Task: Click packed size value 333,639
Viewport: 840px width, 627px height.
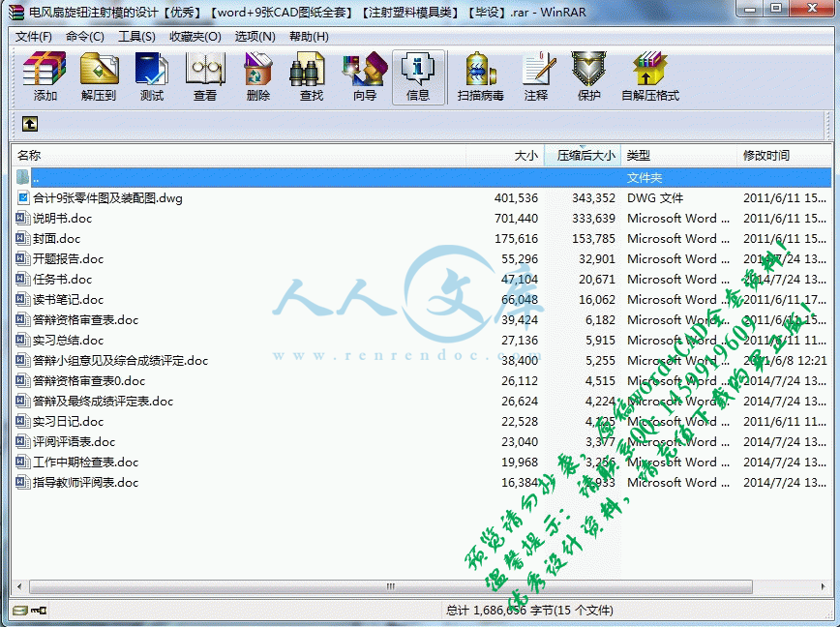Action: coord(593,219)
